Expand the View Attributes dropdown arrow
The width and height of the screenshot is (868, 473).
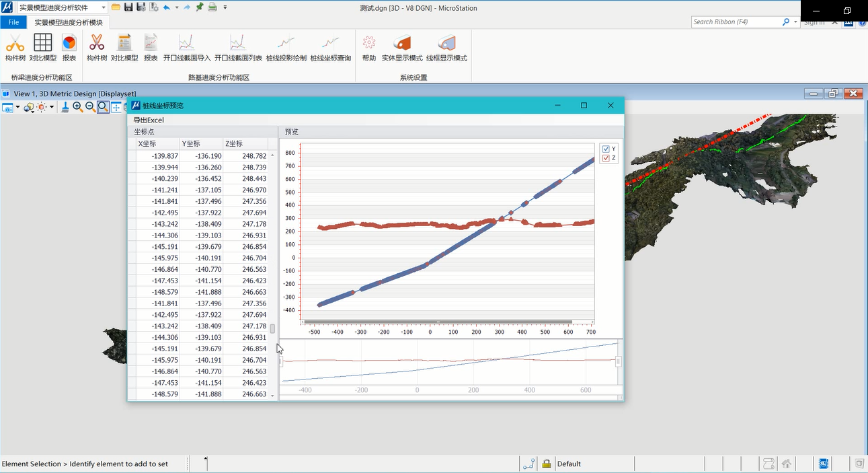tap(18, 107)
